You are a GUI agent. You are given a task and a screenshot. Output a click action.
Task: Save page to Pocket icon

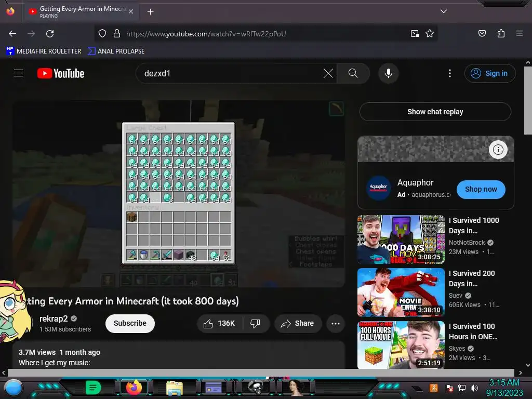(x=482, y=34)
